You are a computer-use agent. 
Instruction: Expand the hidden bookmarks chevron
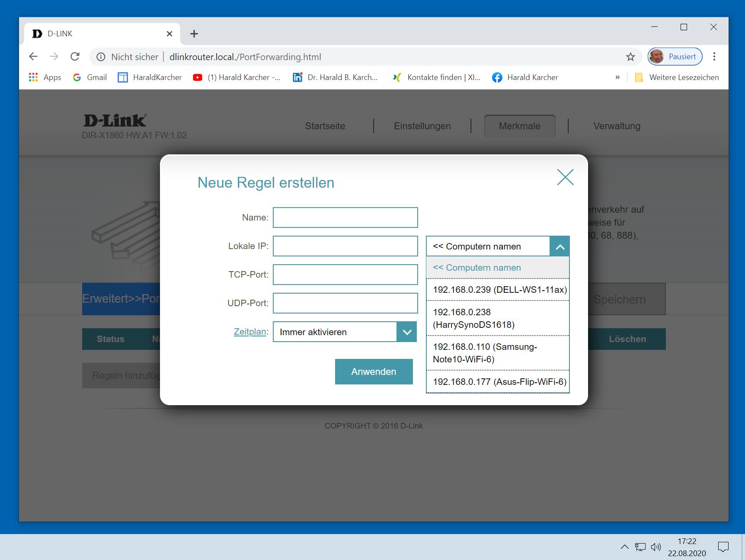click(617, 77)
